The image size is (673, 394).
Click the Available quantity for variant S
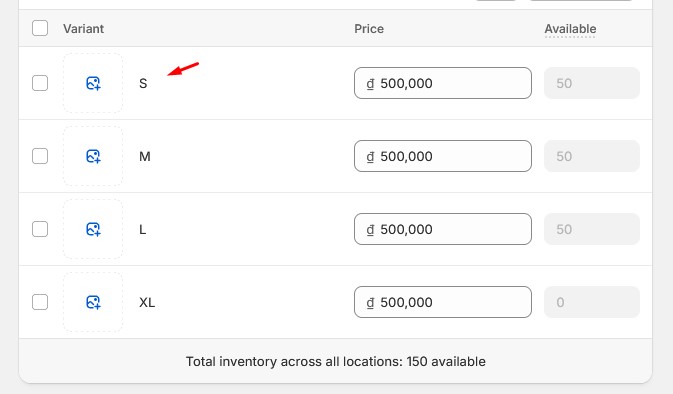coord(592,83)
